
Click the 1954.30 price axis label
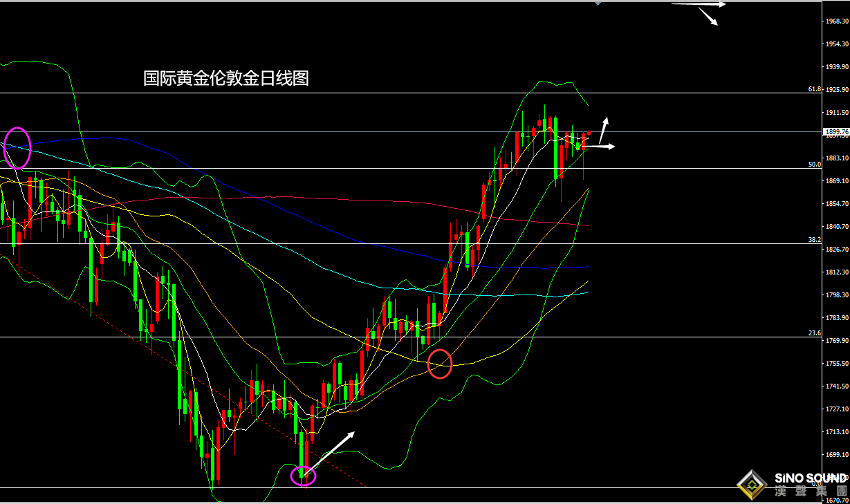[837, 44]
